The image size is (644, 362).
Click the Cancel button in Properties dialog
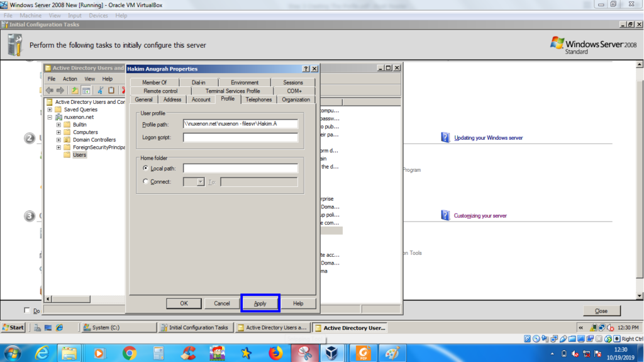pyautogui.click(x=222, y=303)
